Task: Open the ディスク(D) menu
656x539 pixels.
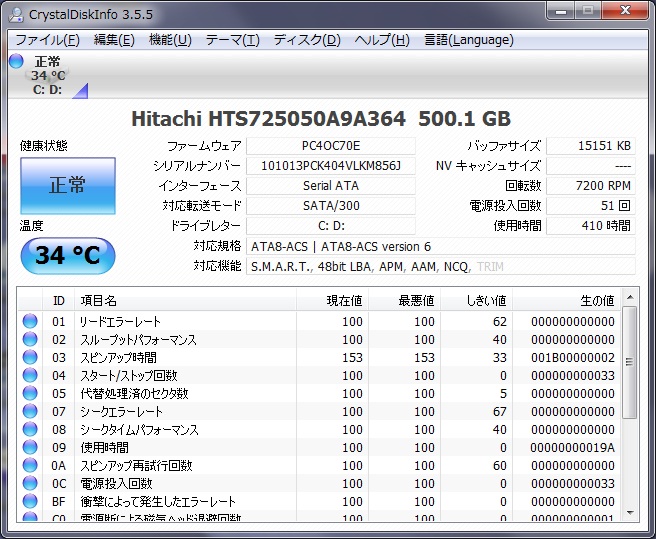Action: click(x=307, y=40)
